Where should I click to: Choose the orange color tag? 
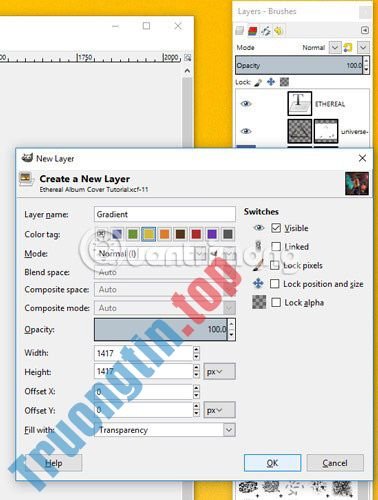click(x=164, y=234)
